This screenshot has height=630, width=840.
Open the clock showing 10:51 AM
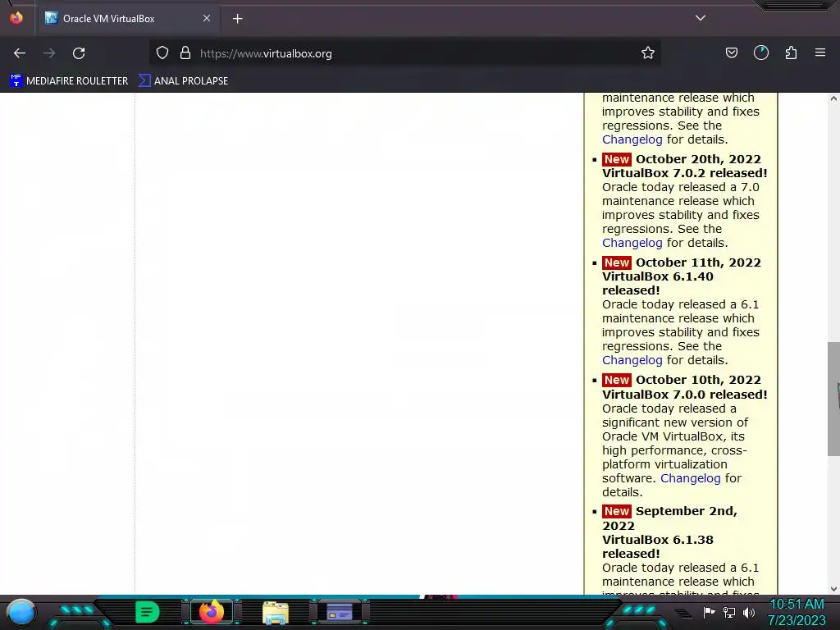pos(797,612)
